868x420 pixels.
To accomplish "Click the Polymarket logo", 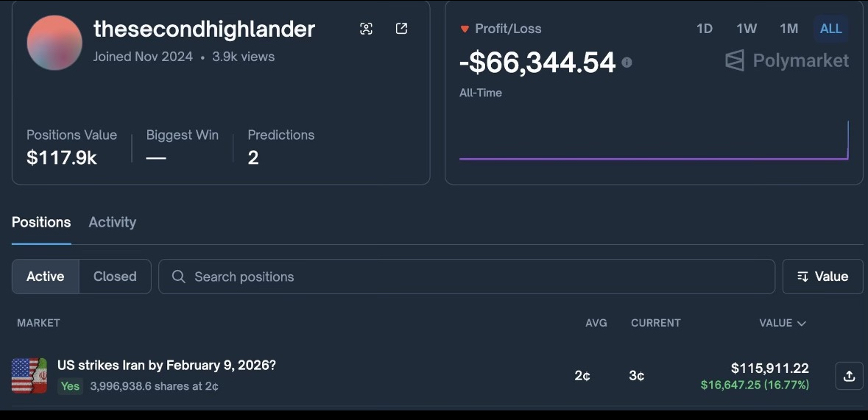I will pos(786,60).
